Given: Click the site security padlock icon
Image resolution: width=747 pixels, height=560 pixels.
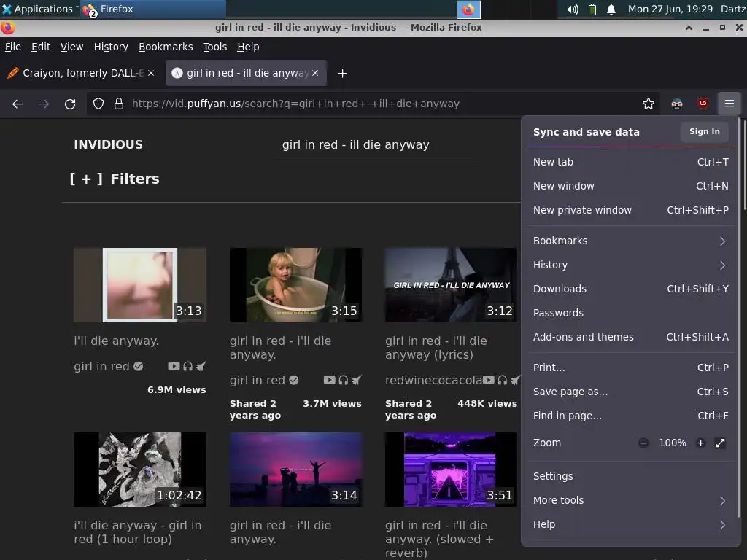Looking at the screenshot, I should [x=119, y=104].
